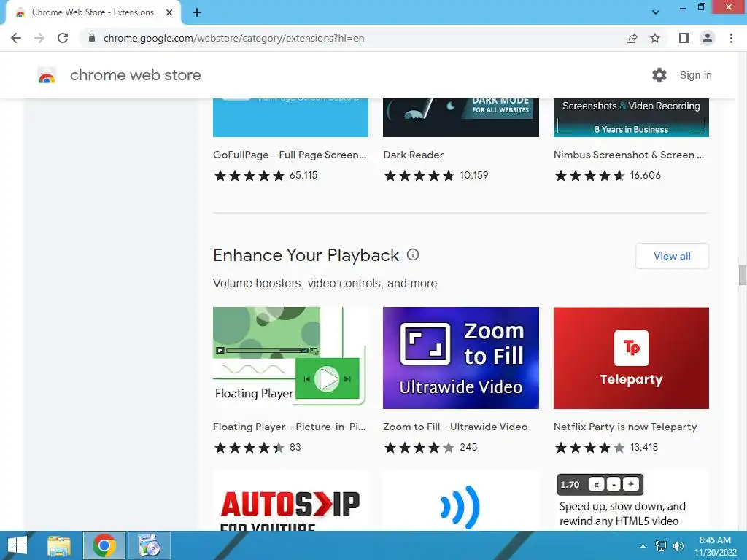Open the blue sound waves extension thumbnail
This screenshot has width=747, height=560.
461,500
